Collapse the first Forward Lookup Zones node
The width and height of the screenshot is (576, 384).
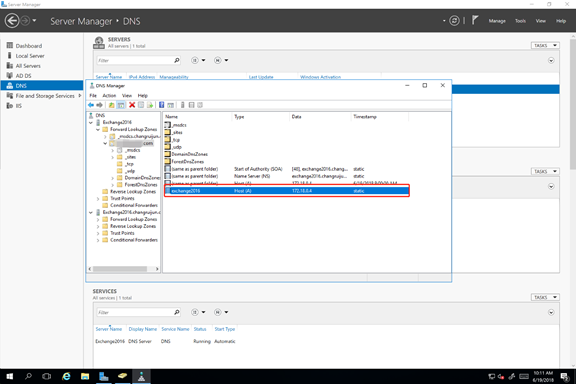tap(98, 129)
